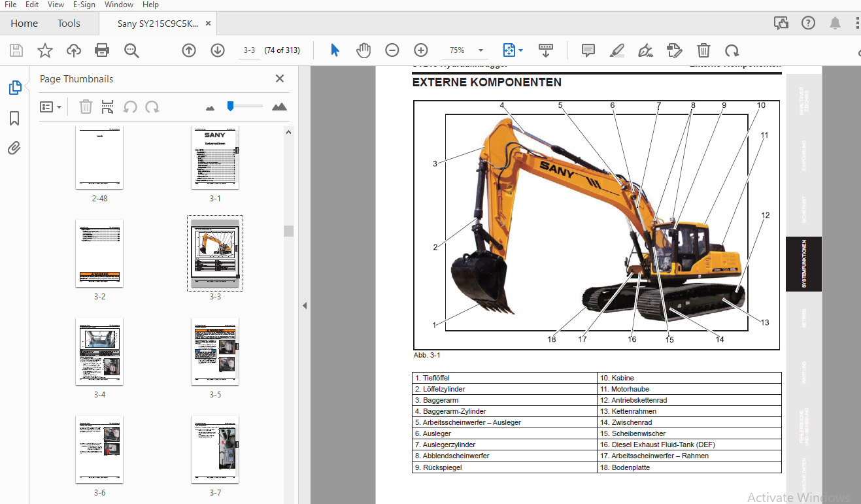Reduce thumbnail size with small mountain icon
Viewport: 861px width, 504px height.
(210, 107)
